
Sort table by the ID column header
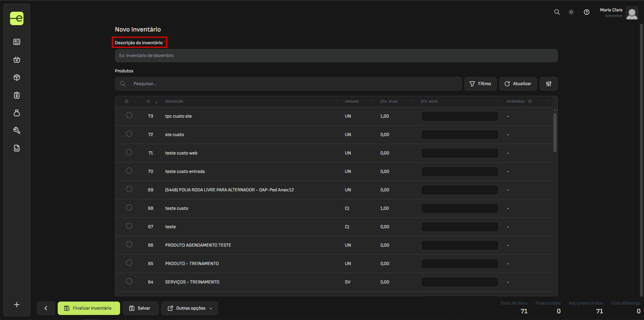[149, 102]
